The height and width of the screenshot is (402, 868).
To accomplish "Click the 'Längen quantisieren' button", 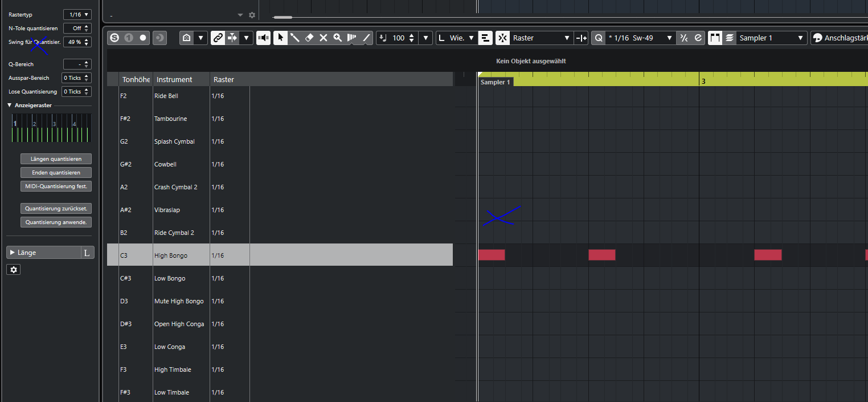I will pyautogui.click(x=56, y=159).
